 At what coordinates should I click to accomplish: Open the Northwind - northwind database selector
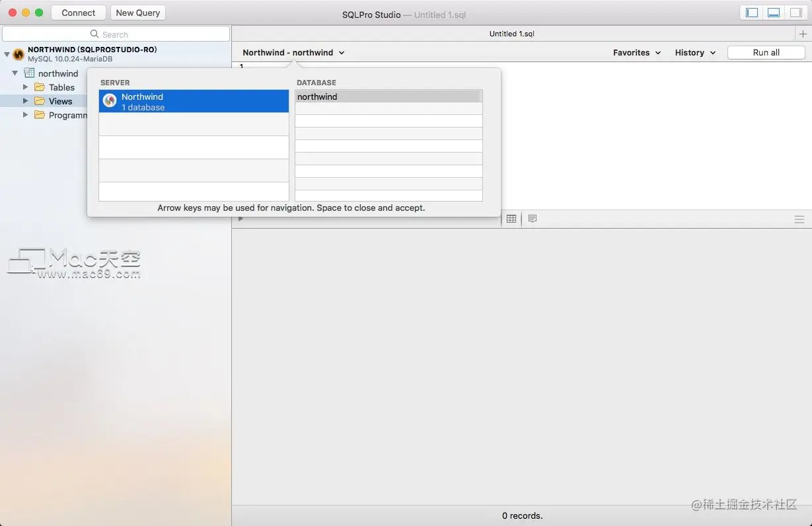click(x=293, y=52)
